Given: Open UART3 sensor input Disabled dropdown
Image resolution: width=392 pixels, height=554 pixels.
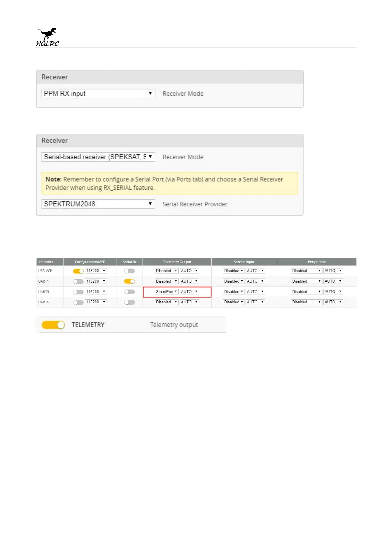Looking at the screenshot, I should point(234,292).
